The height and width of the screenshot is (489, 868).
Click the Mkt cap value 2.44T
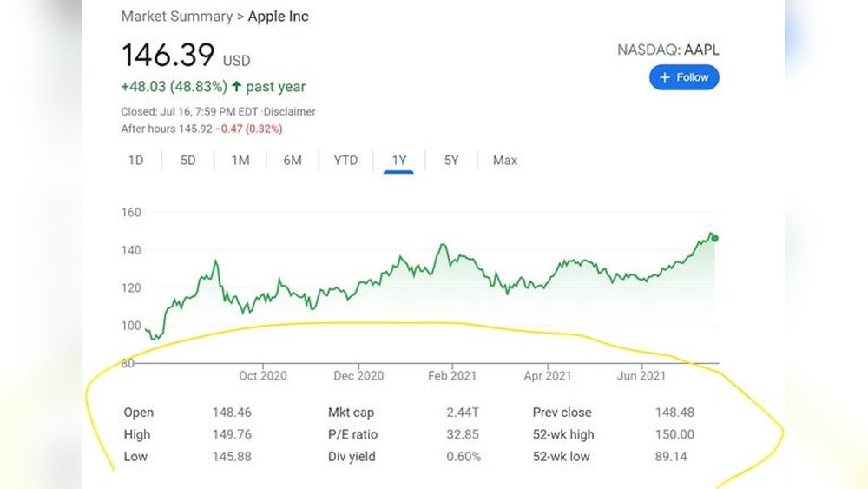click(x=464, y=413)
